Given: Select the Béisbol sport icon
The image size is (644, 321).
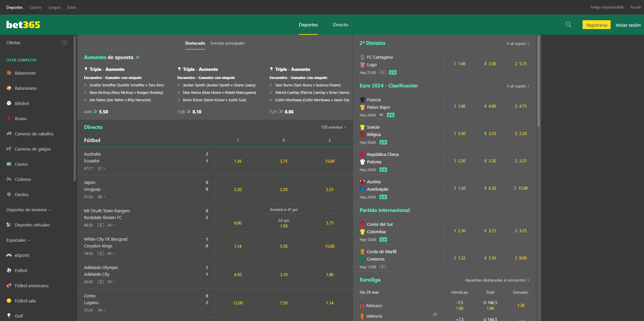Looking at the screenshot, I should click(9, 103).
